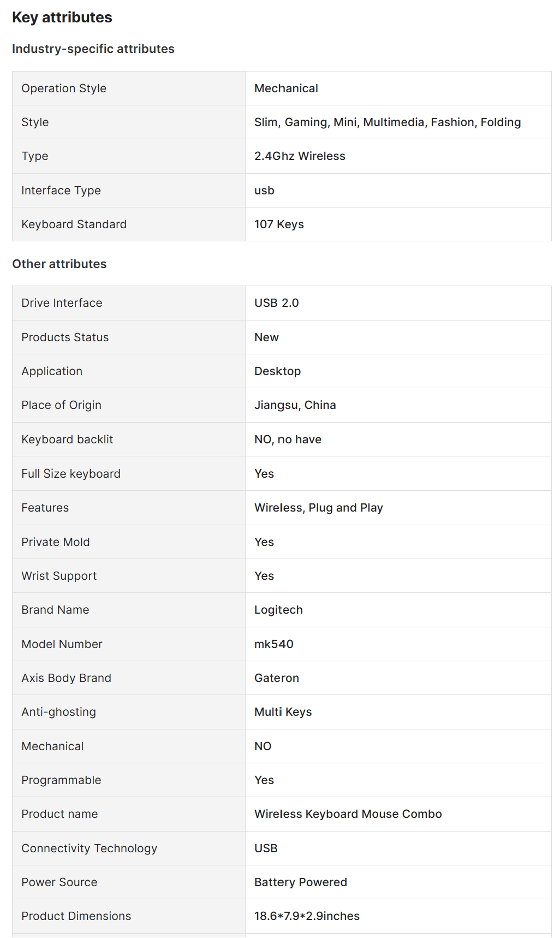Select the Anti-ghosting label cell
The image size is (560, 938).
click(58, 712)
